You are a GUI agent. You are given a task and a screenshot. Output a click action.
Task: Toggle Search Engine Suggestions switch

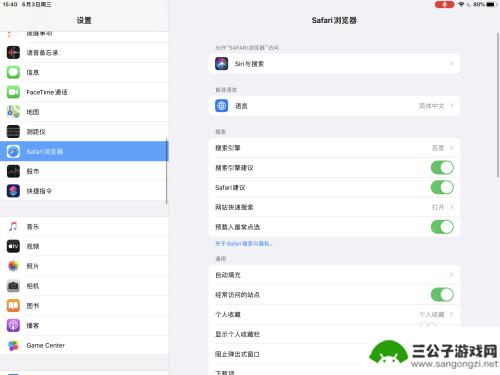click(x=442, y=168)
